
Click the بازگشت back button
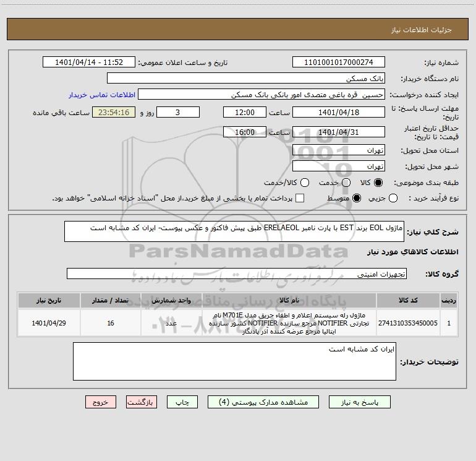(x=142, y=402)
